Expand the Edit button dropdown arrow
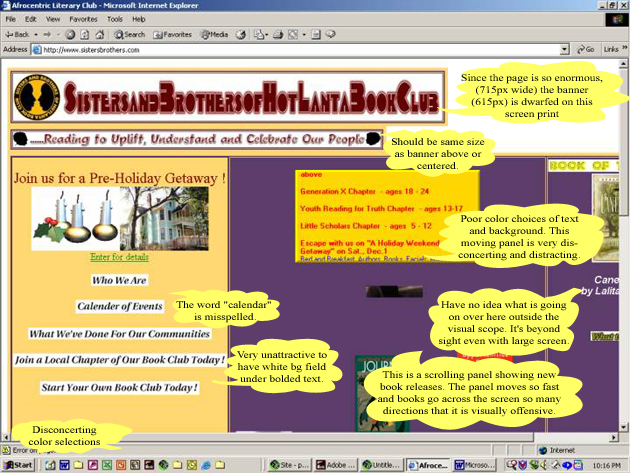 pyautogui.click(x=304, y=35)
